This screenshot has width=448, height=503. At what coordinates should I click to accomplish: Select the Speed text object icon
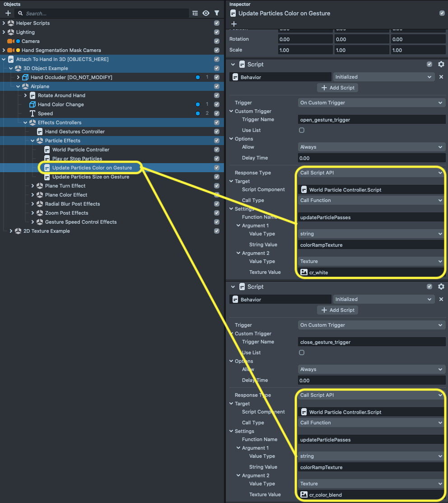33,113
